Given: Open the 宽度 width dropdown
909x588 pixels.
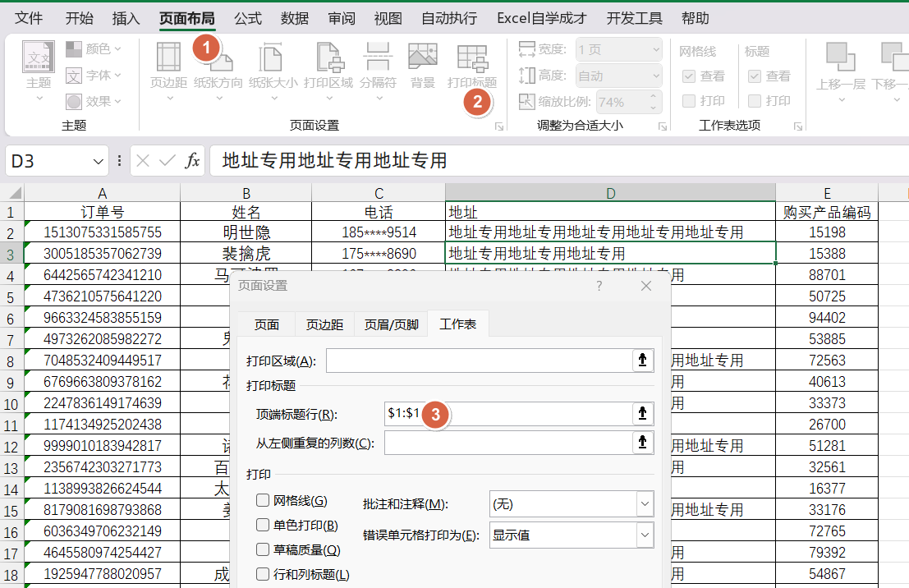Looking at the screenshot, I should (x=656, y=50).
